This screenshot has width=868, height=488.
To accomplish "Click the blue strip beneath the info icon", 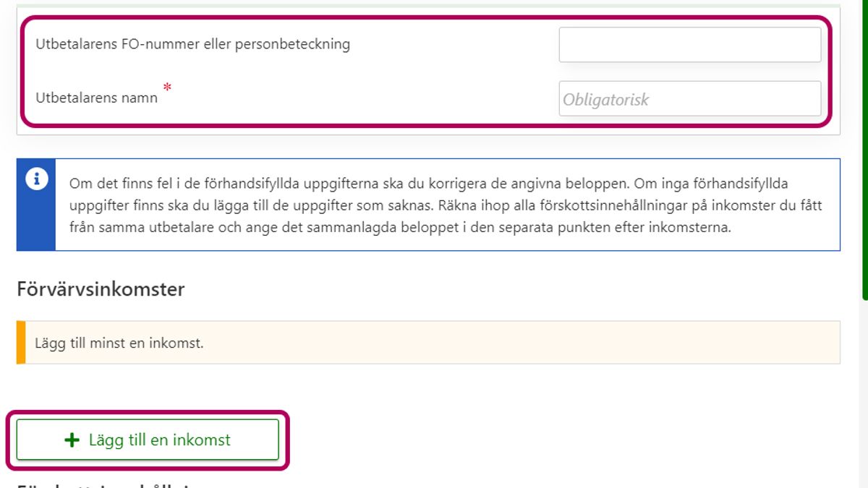I will click(36, 224).
